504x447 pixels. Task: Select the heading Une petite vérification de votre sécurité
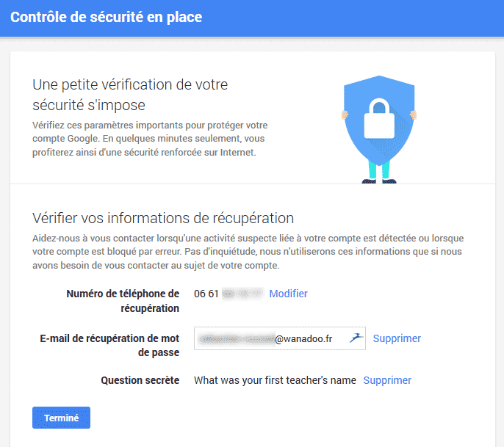pyautogui.click(x=130, y=95)
